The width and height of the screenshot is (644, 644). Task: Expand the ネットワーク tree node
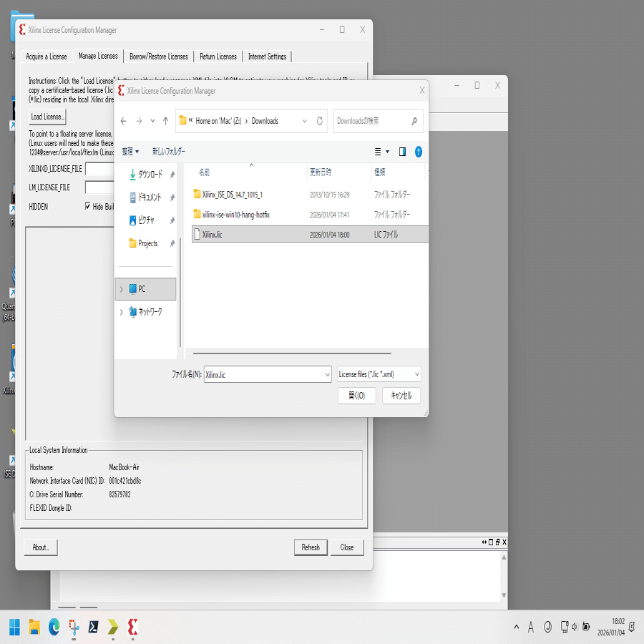point(121,312)
